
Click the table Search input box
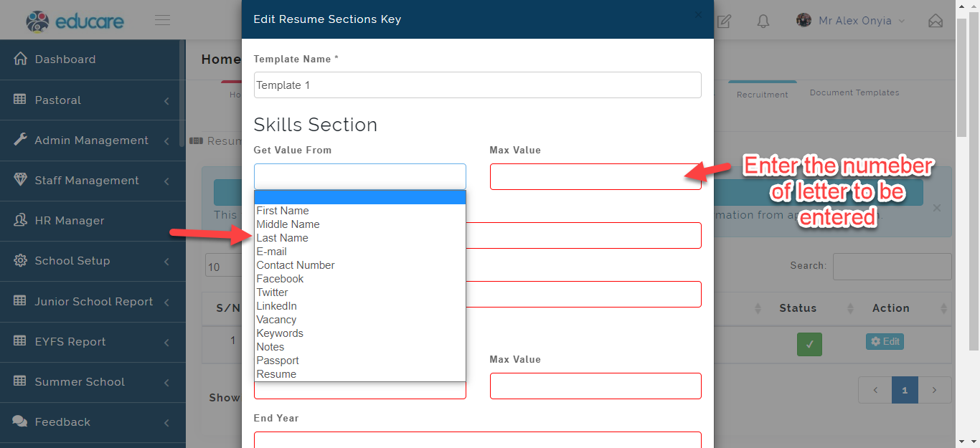(892, 267)
